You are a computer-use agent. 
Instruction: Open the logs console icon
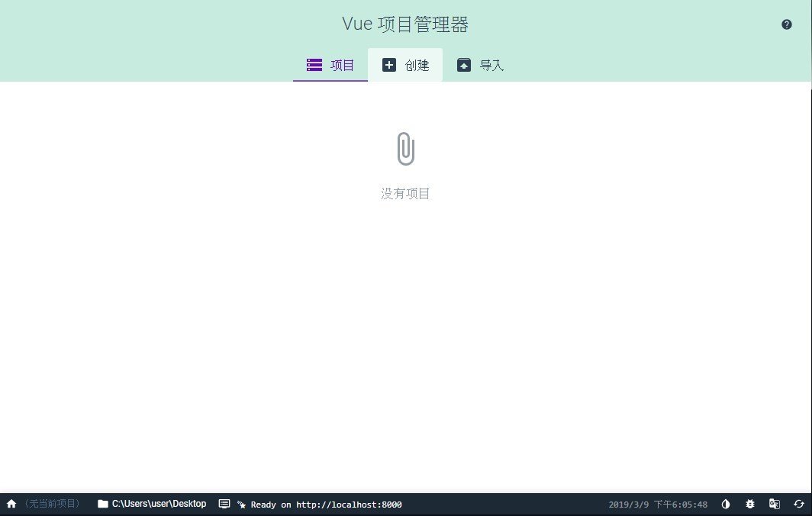[x=224, y=504]
